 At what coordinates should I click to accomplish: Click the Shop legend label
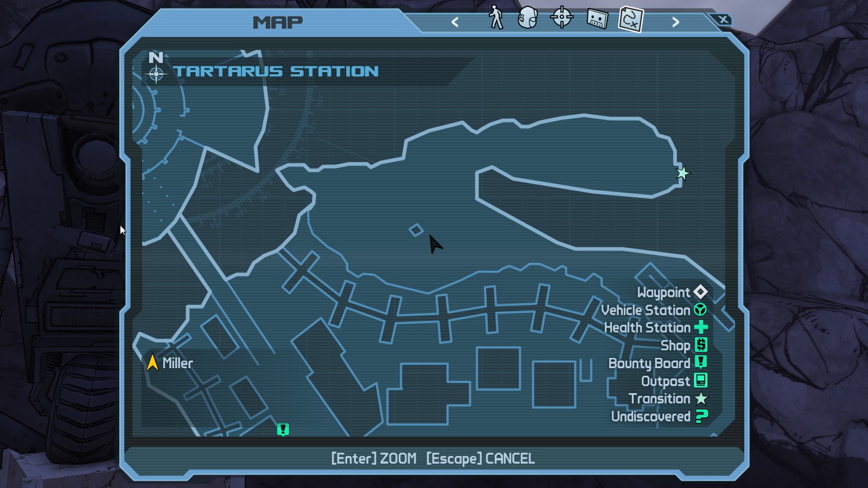point(675,346)
